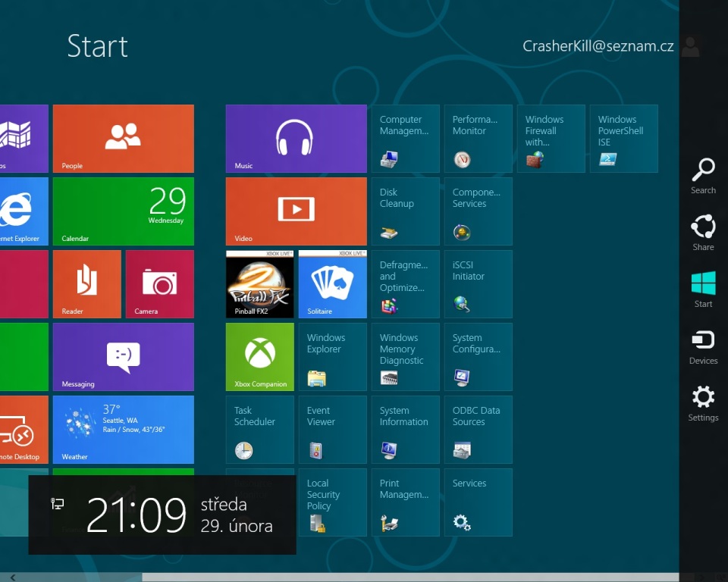Launch the Video tile

[297, 211]
